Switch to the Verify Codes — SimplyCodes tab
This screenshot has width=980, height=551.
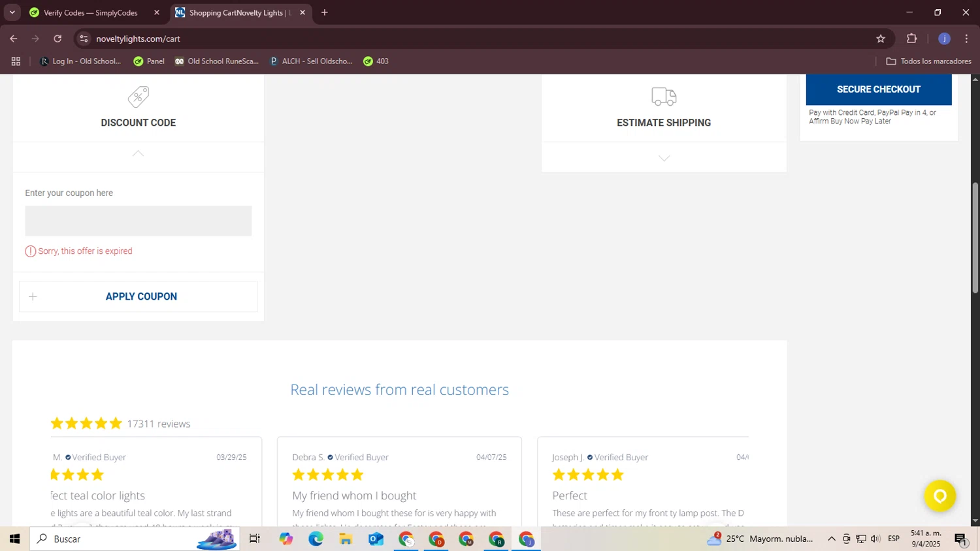(x=91, y=12)
